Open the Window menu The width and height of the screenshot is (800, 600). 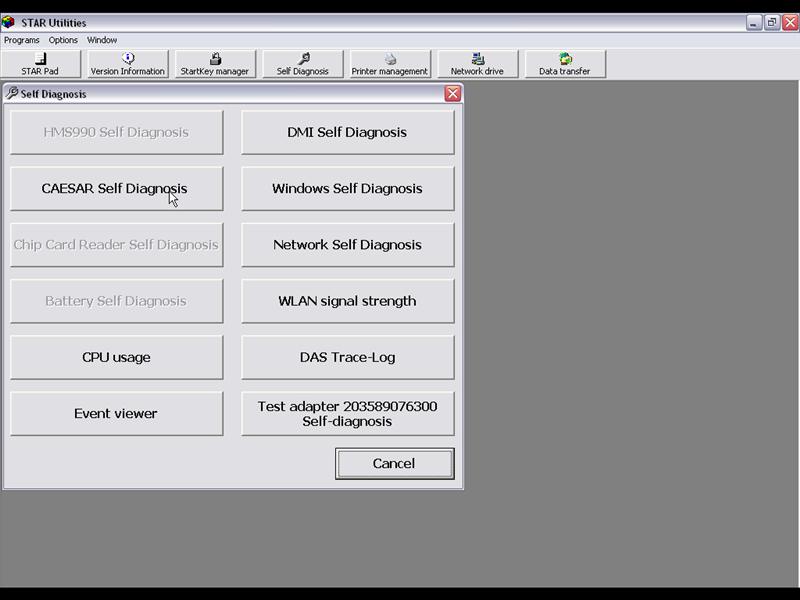102,40
